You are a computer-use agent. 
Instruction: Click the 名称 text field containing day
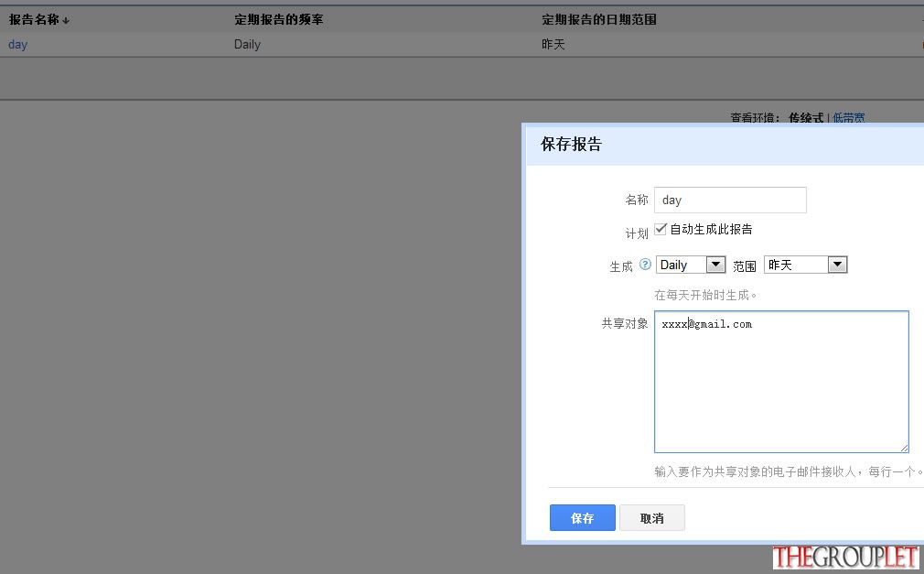(x=730, y=200)
